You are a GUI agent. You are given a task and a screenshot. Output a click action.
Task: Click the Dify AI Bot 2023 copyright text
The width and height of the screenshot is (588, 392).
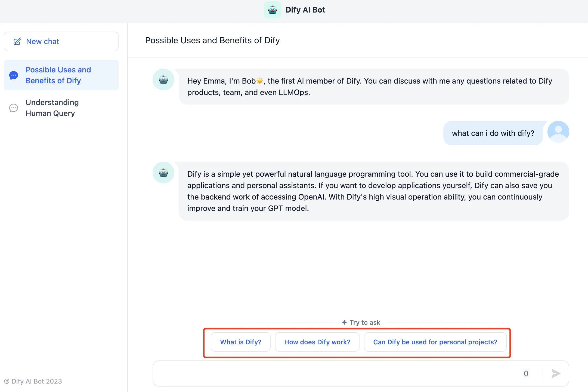pyautogui.click(x=33, y=381)
